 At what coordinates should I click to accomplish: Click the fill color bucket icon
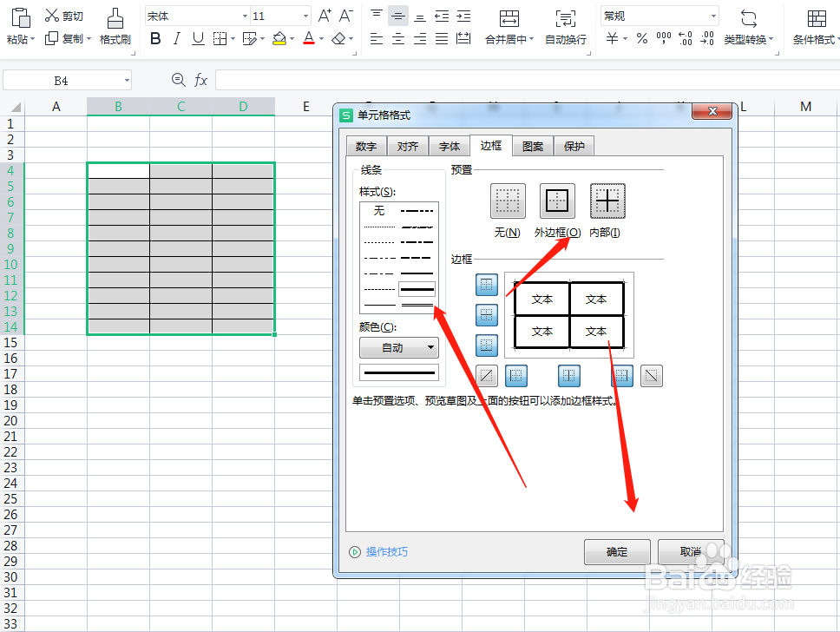click(279, 38)
